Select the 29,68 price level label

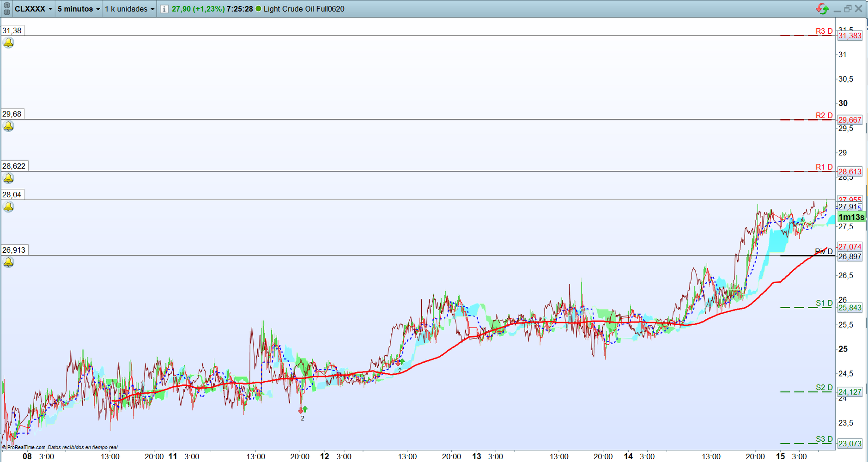coord(12,114)
